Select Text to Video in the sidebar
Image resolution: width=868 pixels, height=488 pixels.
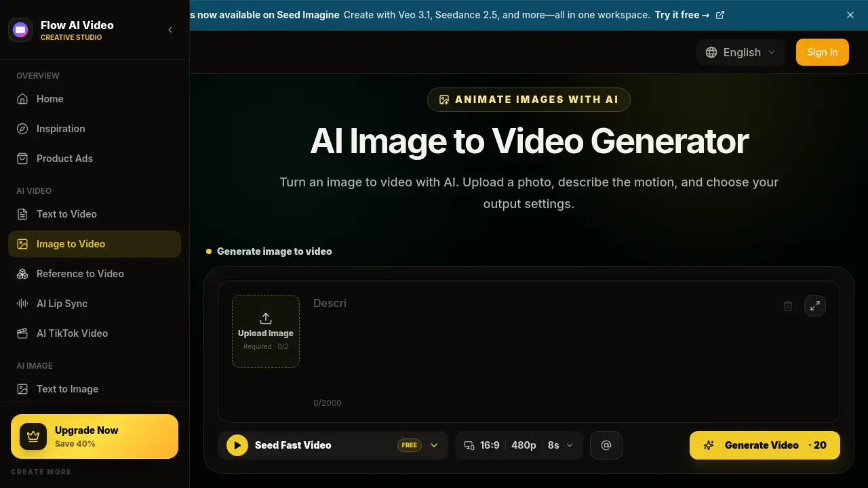point(94,214)
